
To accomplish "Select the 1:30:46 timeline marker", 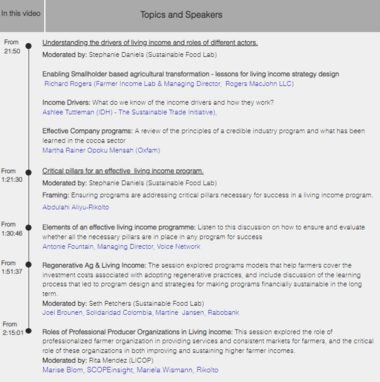I will point(29,227).
